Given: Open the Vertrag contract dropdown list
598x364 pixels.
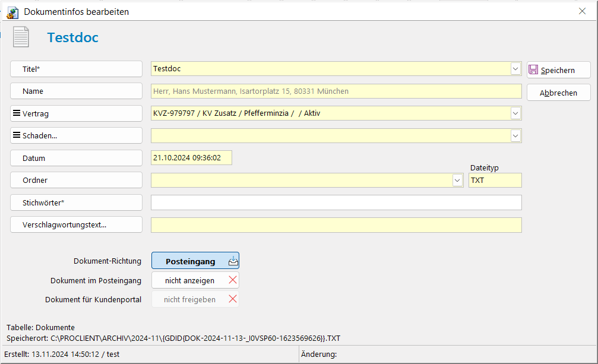Looking at the screenshot, I should [515, 113].
